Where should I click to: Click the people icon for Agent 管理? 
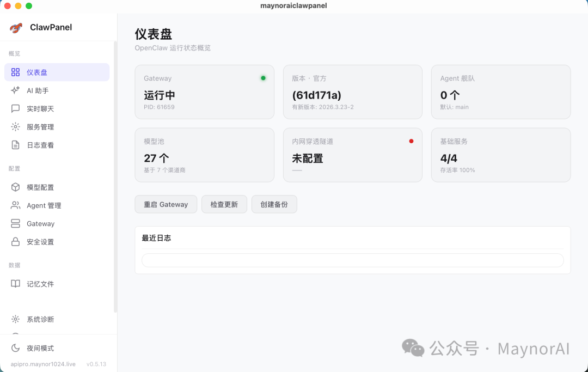tap(15, 205)
